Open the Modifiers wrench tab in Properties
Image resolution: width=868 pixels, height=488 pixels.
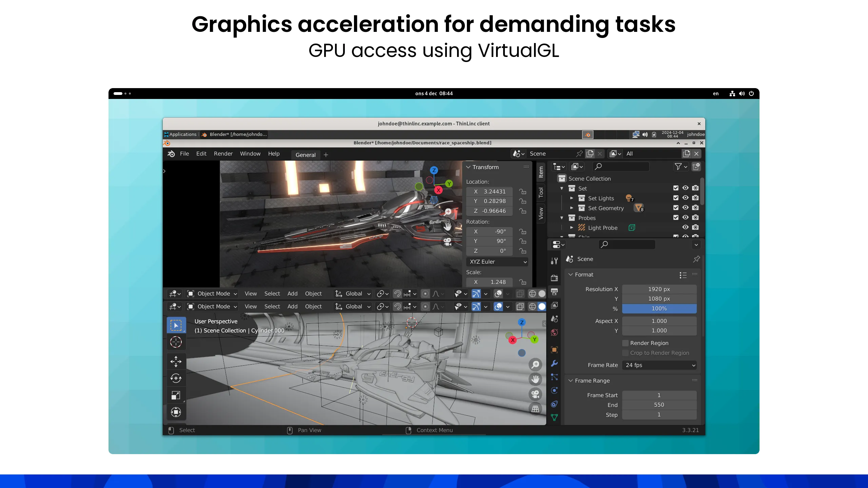pyautogui.click(x=554, y=363)
